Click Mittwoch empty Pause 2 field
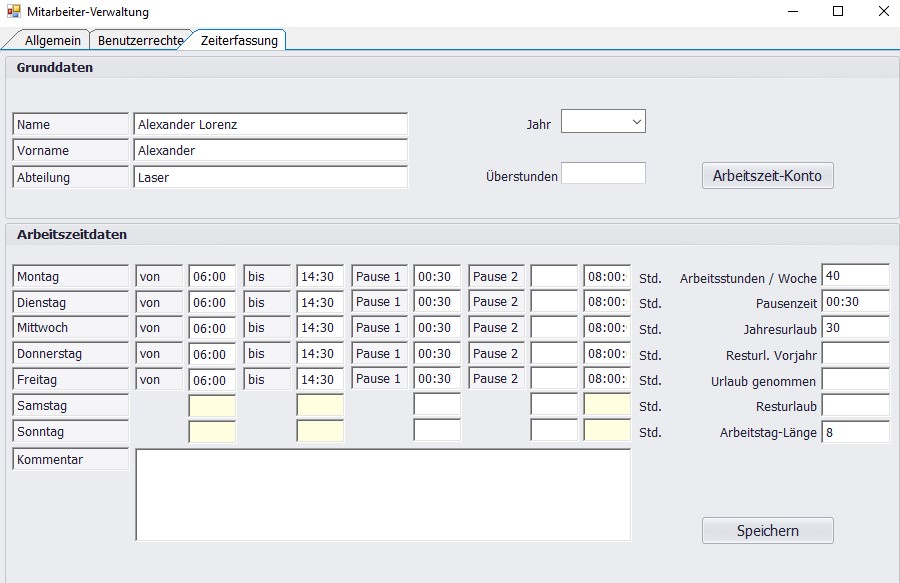This screenshot has width=900, height=583. [554, 328]
